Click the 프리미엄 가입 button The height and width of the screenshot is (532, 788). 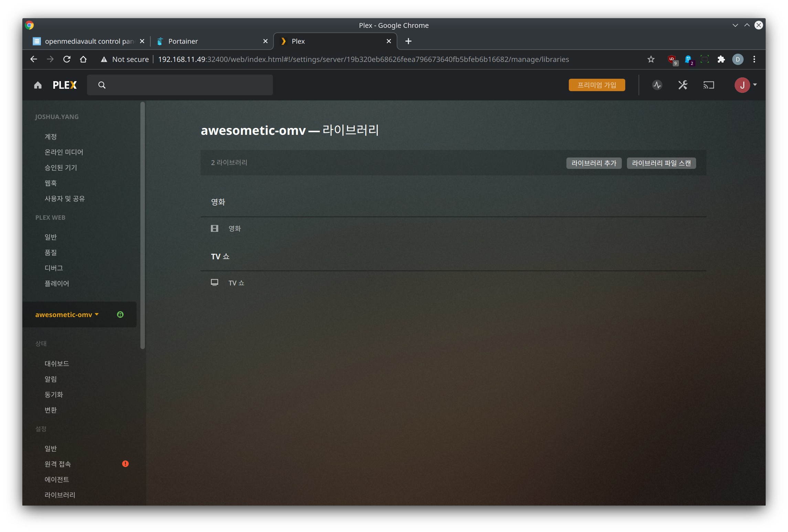pos(597,85)
